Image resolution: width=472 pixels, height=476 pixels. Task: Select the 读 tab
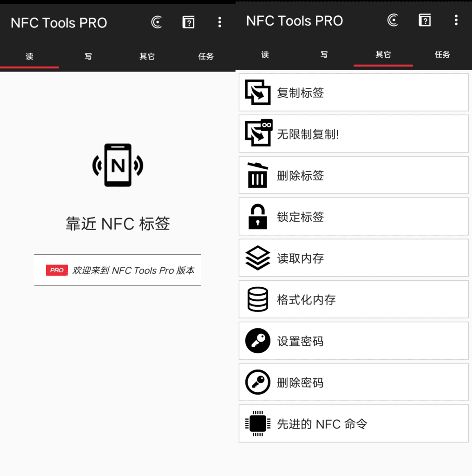pyautogui.click(x=265, y=55)
